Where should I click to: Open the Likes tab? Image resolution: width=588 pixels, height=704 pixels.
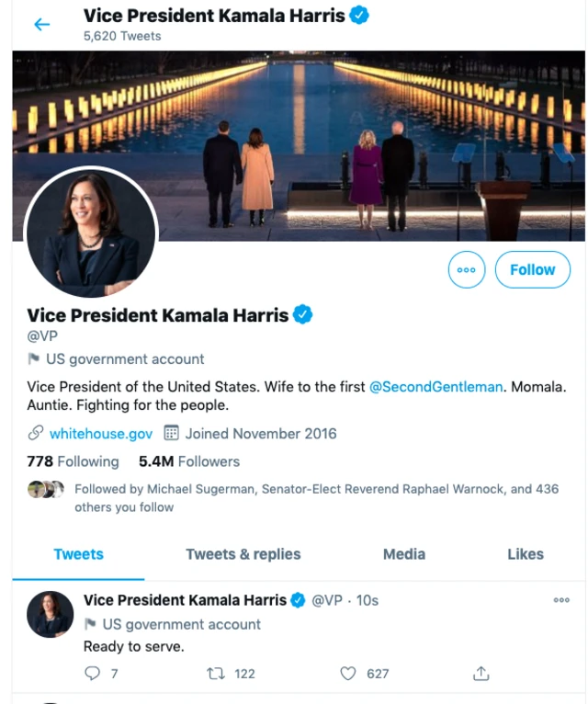pyautogui.click(x=526, y=554)
